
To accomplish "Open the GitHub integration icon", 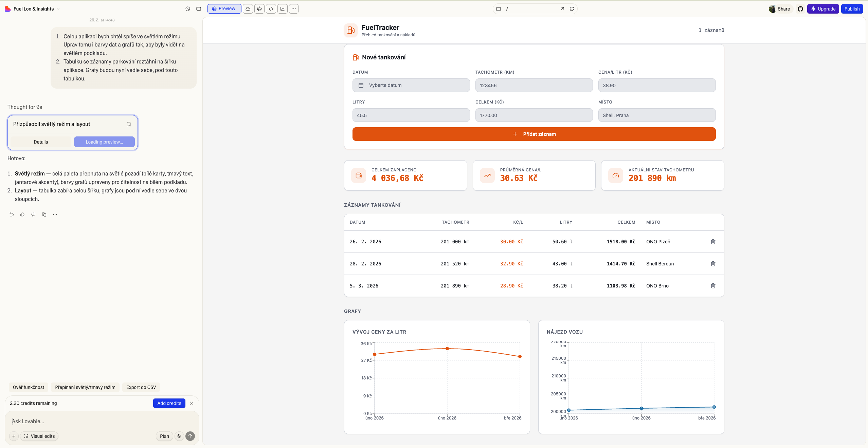I will pyautogui.click(x=800, y=9).
